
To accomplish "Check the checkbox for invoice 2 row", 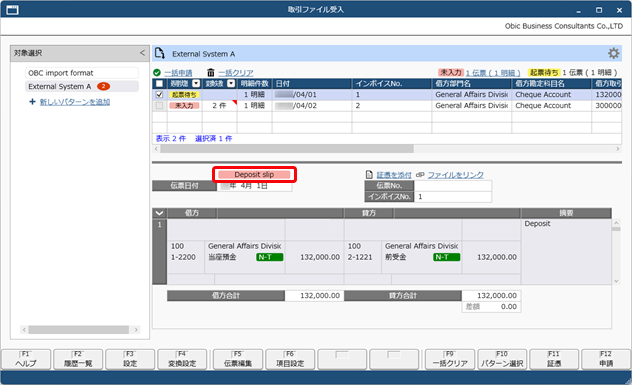I will click(x=160, y=106).
